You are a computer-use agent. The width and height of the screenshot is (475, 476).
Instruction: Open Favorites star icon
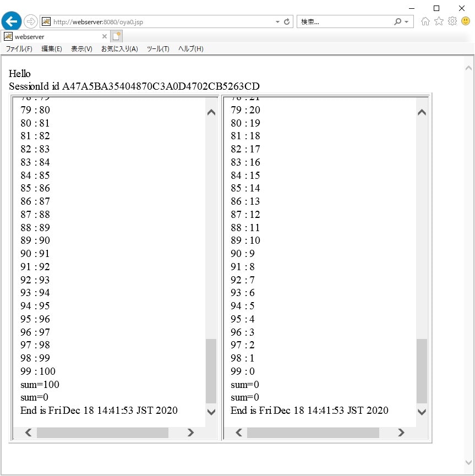click(x=439, y=21)
